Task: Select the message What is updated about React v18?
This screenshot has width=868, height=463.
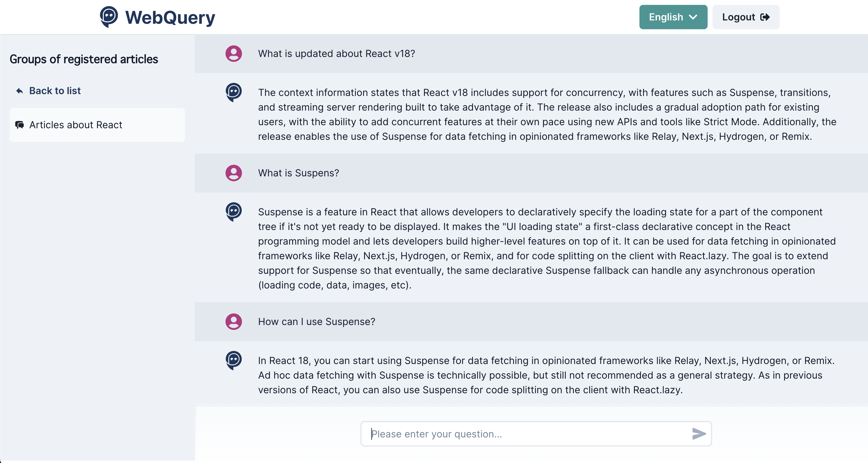Action: [337, 53]
